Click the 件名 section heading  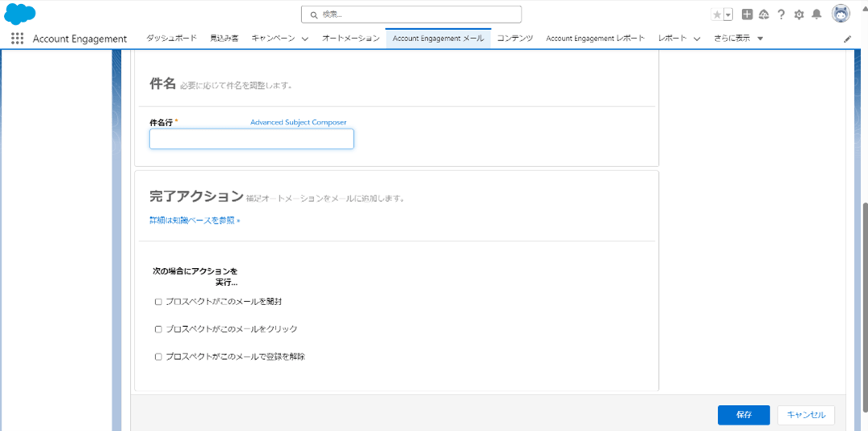point(162,84)
